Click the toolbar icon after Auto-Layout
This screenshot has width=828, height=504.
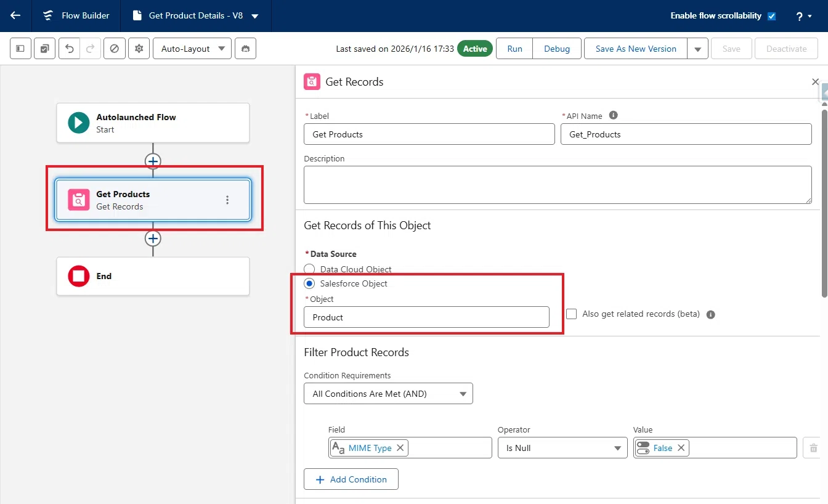tap(245, 49)
